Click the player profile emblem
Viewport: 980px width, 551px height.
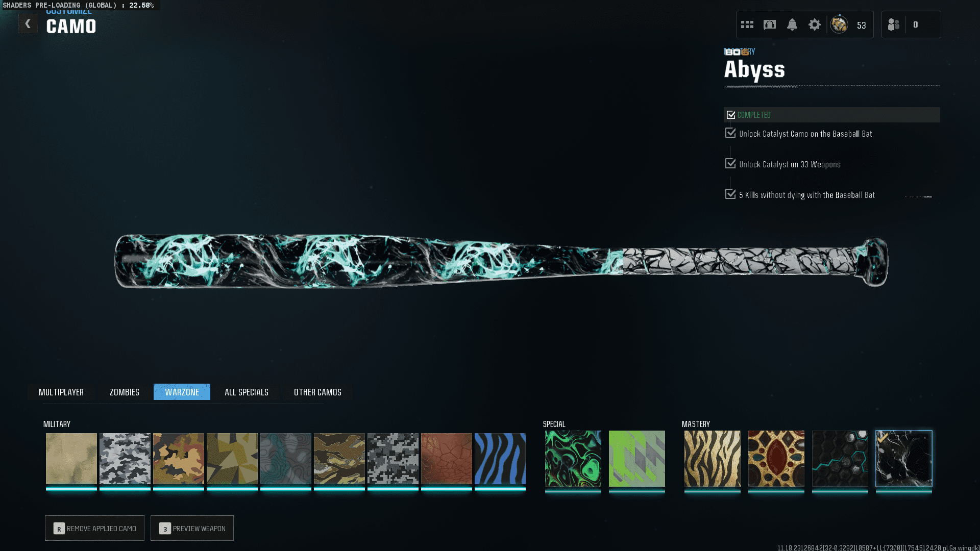(839, 24)
